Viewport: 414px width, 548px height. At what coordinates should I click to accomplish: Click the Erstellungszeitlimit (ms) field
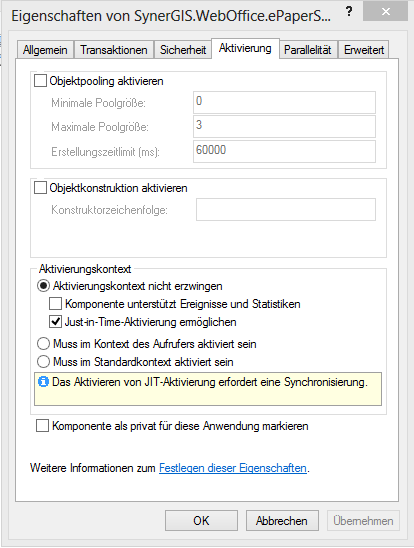click(284, 151)
